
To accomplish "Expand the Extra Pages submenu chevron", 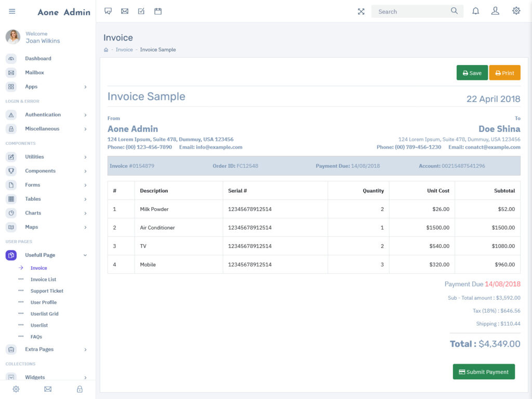I will pos(85,350).
